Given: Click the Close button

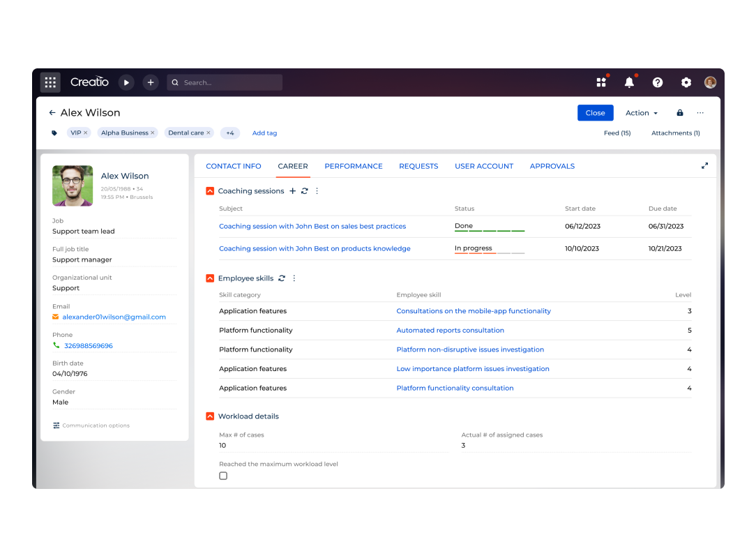Looking at the screenshot, I should coord(595,112).
